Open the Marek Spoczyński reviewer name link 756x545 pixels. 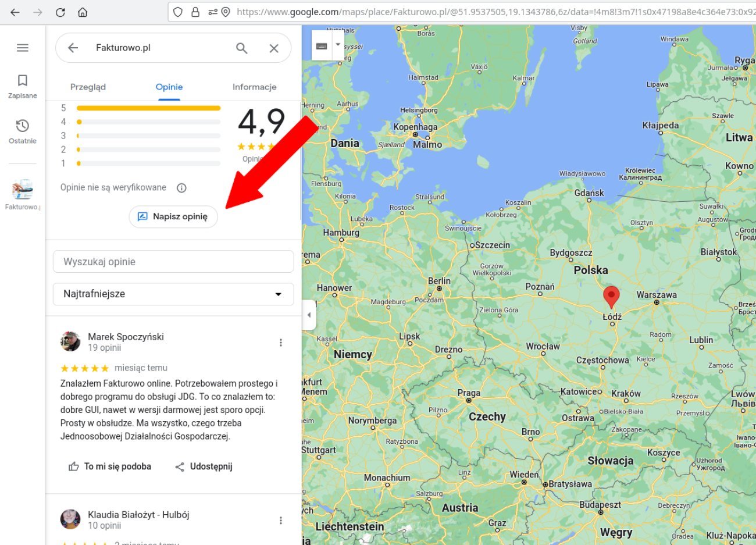click(126, 337)
